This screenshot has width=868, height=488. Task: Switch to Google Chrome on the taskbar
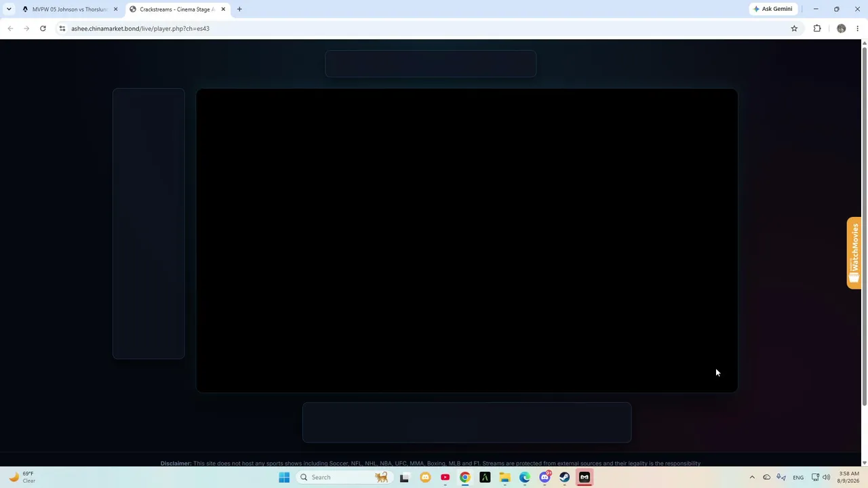465,477
